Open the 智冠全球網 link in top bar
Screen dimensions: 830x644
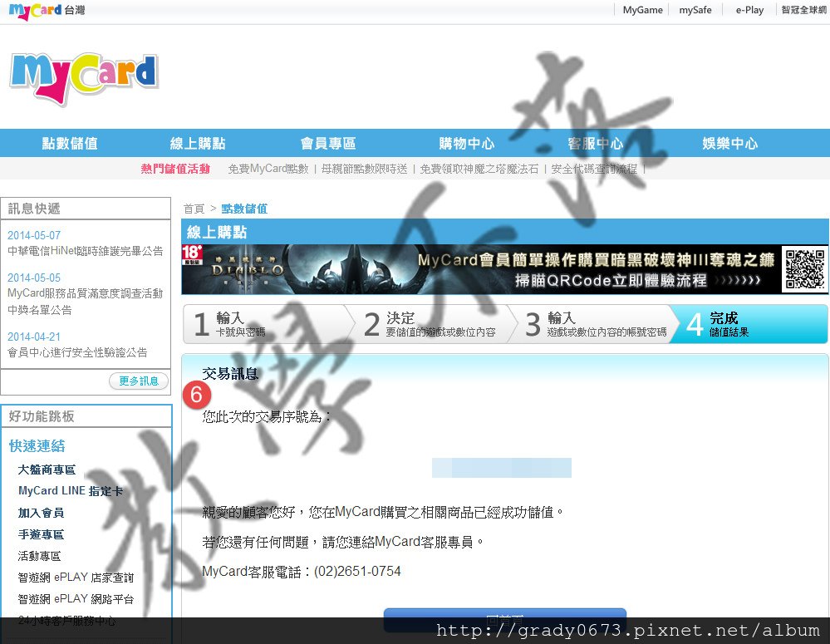click(x=803, y=10)
